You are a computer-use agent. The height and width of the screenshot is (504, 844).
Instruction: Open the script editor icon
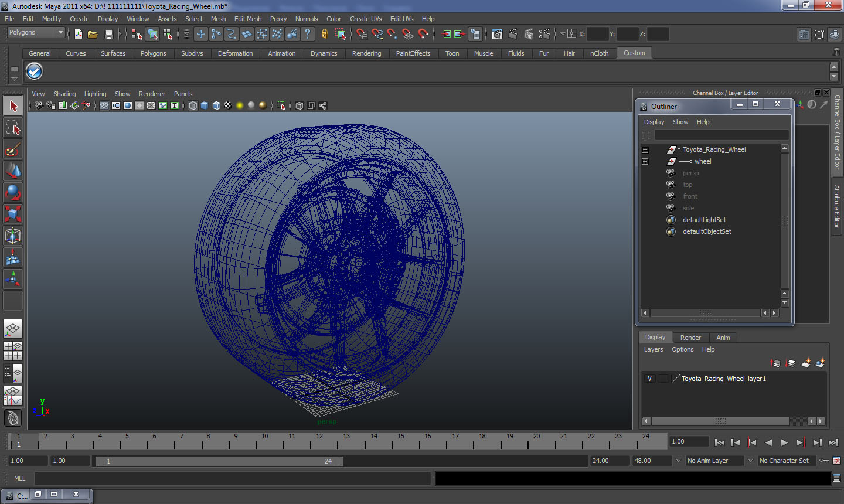point(836,478)
